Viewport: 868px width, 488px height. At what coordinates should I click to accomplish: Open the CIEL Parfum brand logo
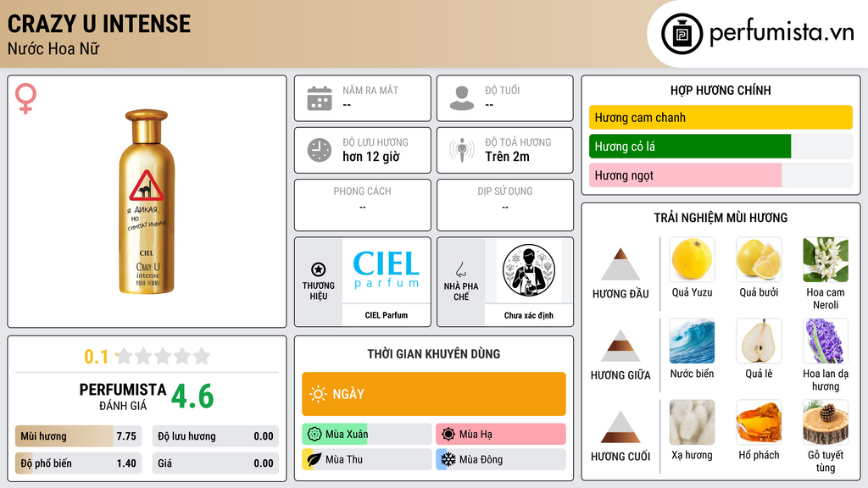386,270
